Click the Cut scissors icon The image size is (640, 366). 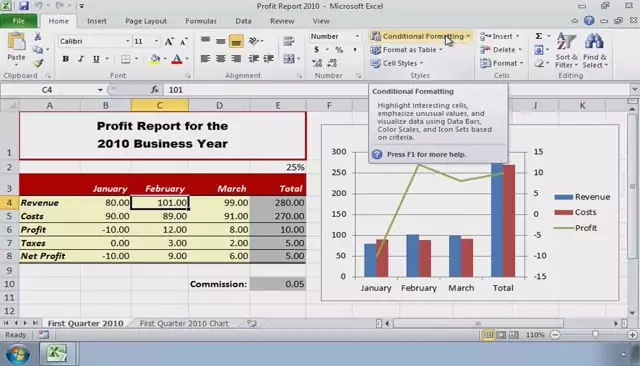[38, 37]
